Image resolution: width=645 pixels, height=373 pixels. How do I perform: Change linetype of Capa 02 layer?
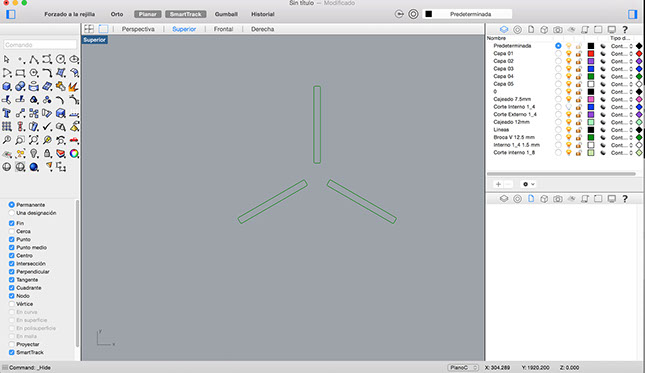pyautogui.click(x=622, y=61)
